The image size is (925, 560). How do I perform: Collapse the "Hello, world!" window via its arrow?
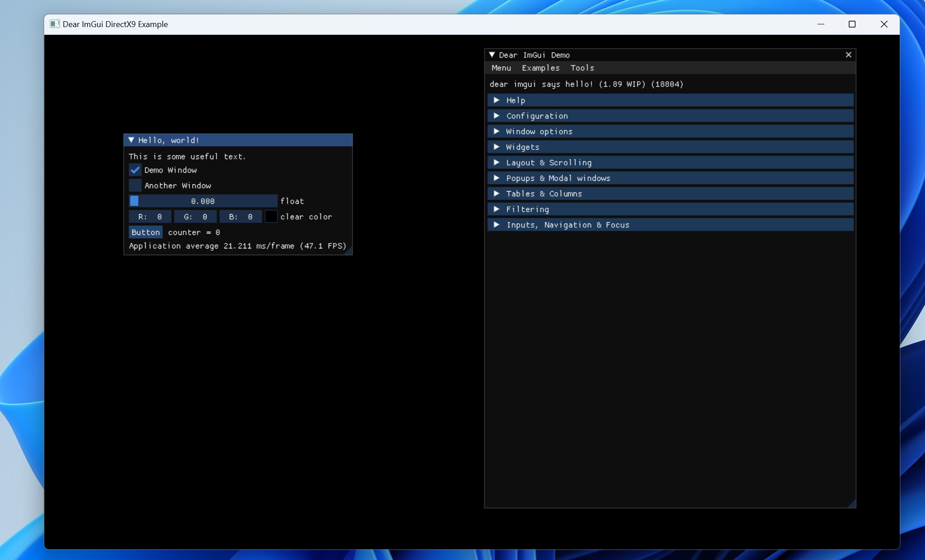[131, 140]
